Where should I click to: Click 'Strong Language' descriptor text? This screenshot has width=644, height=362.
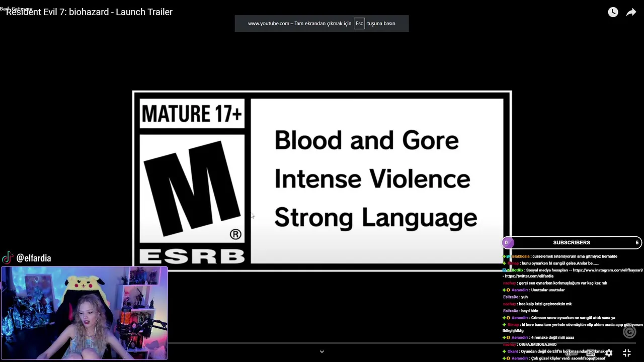[375, 218]
